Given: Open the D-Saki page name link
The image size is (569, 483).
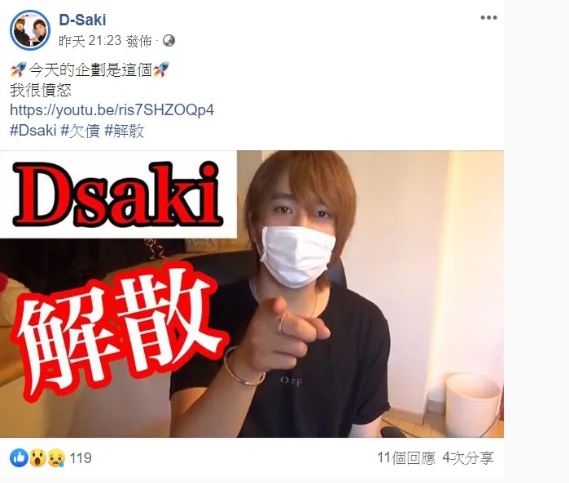Looking at the screenshot, I should tap(82, 20).
